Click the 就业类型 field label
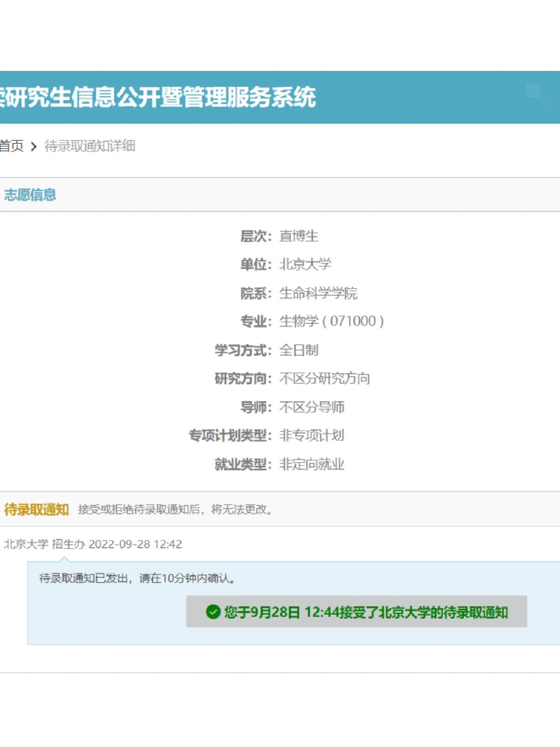This screenshot has width=560, height=747. (x=243, y=464)
